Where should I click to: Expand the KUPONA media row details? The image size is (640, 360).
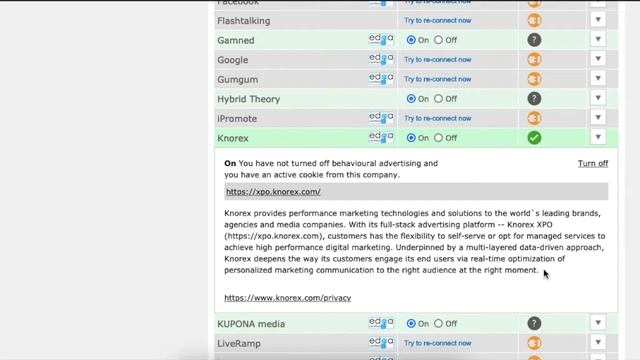(x=598, y=323)
